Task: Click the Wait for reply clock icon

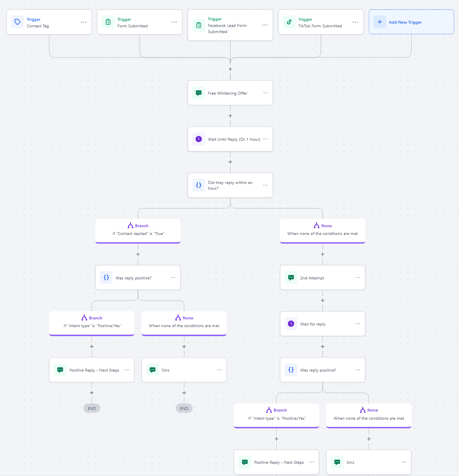Action: tap(291, 324)
